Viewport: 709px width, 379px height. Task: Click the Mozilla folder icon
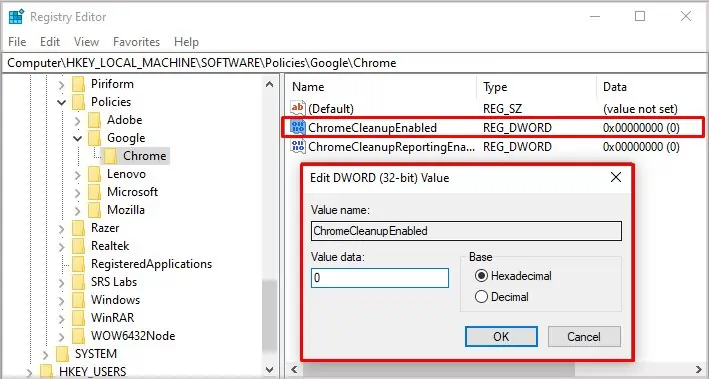point(95,210)
